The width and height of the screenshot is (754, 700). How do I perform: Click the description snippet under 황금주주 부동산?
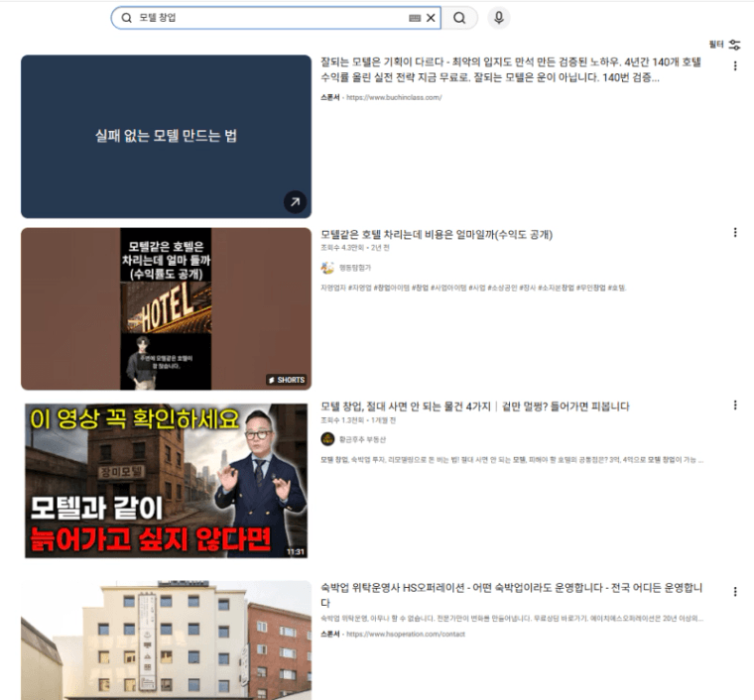(512, 460)
